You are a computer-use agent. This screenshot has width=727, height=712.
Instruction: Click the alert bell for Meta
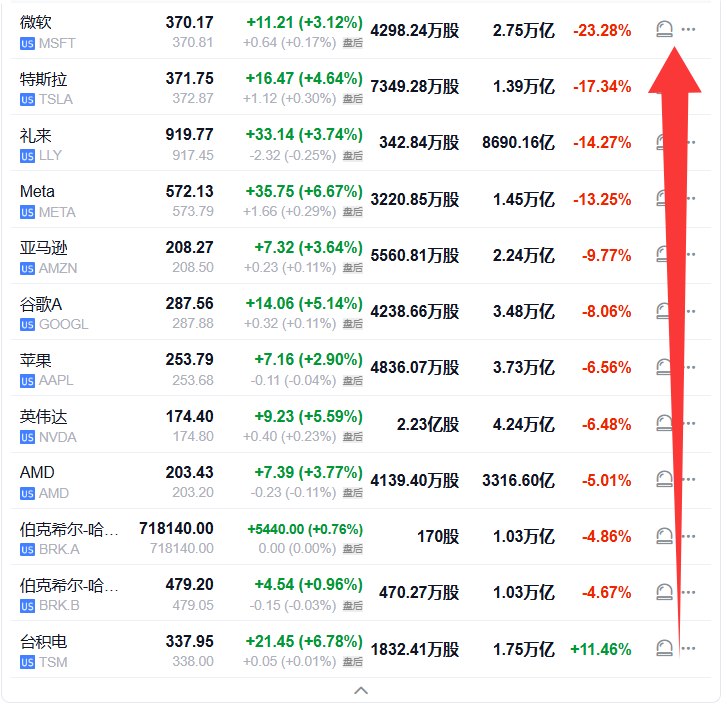[x=662, y=198]
